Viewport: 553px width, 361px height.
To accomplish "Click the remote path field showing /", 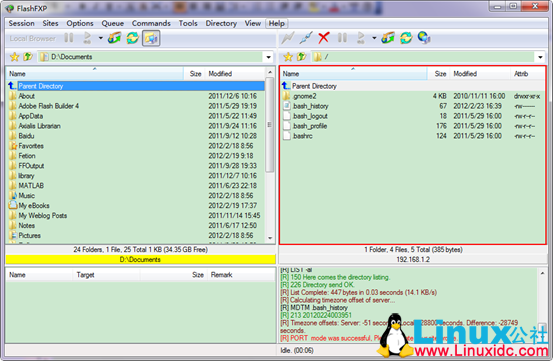I will (x=423, y=57).
